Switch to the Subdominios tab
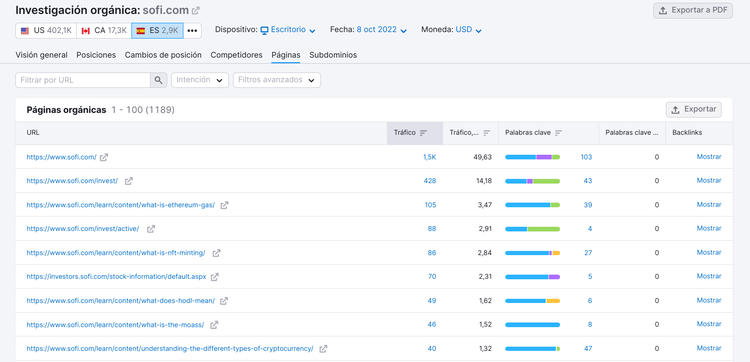This screenshot has width=750, height=362. click(x=333, y=55)
